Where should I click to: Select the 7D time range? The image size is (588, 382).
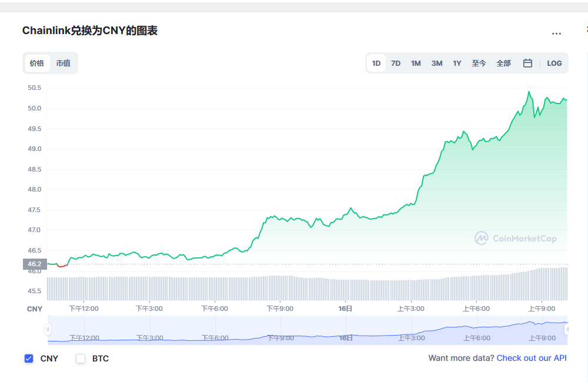(x=396, y=63)
